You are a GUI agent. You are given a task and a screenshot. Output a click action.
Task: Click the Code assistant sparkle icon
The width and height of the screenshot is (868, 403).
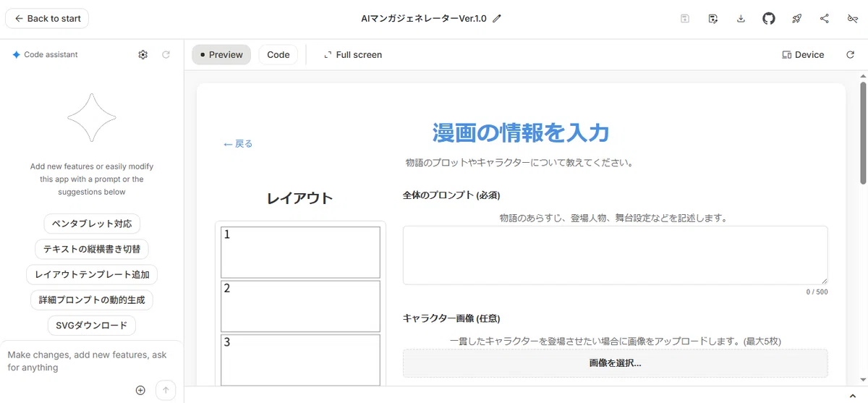click(x=16, y=54)
